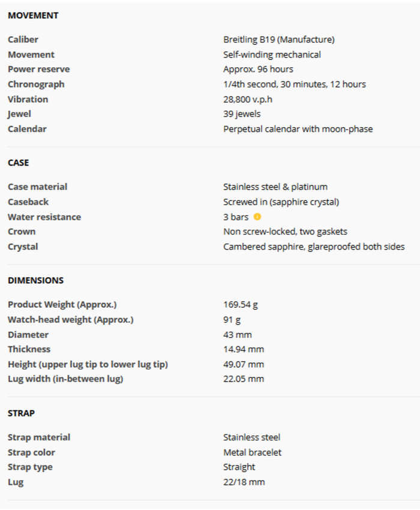The height and width of the screenshot is (510, 420).
Task: Click Perpetual calendar with moon-phase text
Action: 298,128
